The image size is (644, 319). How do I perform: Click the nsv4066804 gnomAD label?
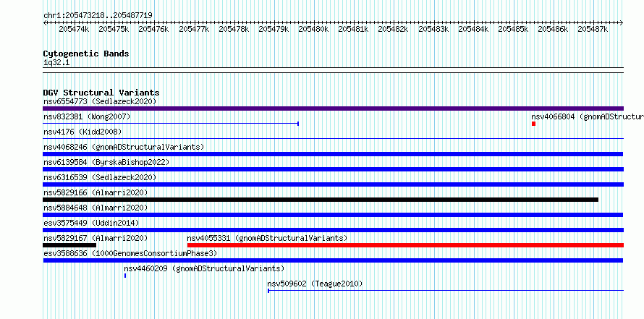tap(588, 116)
